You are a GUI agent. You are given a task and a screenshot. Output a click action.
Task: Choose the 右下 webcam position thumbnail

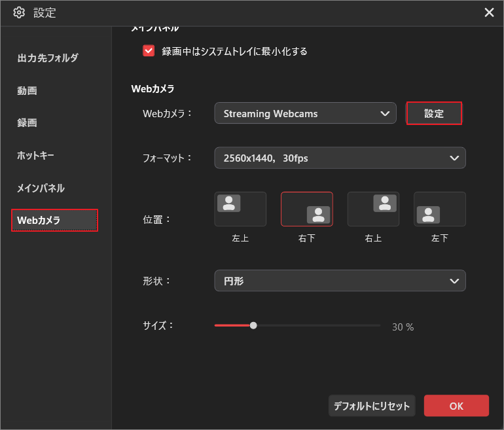(x=306, y=209)
